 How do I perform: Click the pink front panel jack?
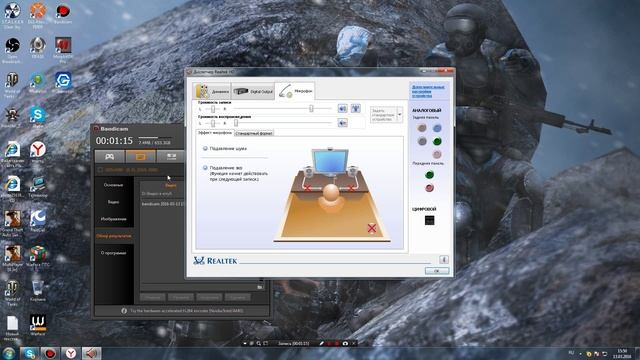click(429, 188)
